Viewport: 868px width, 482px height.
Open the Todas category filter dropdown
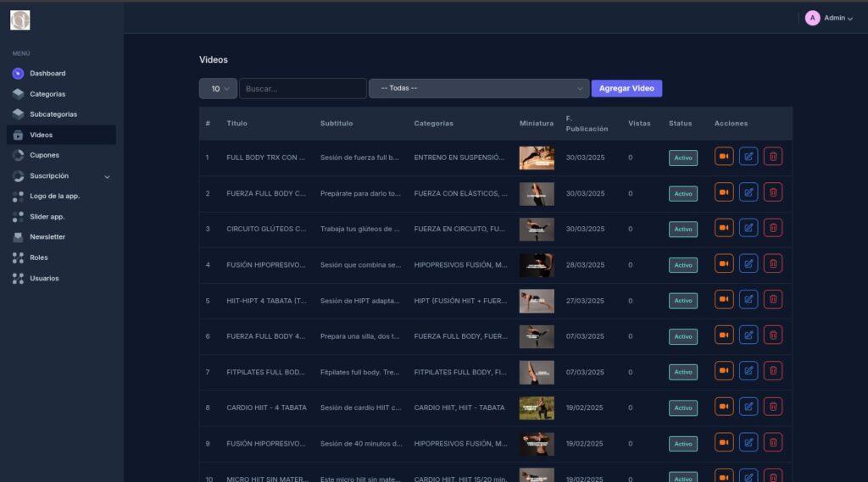479,89
